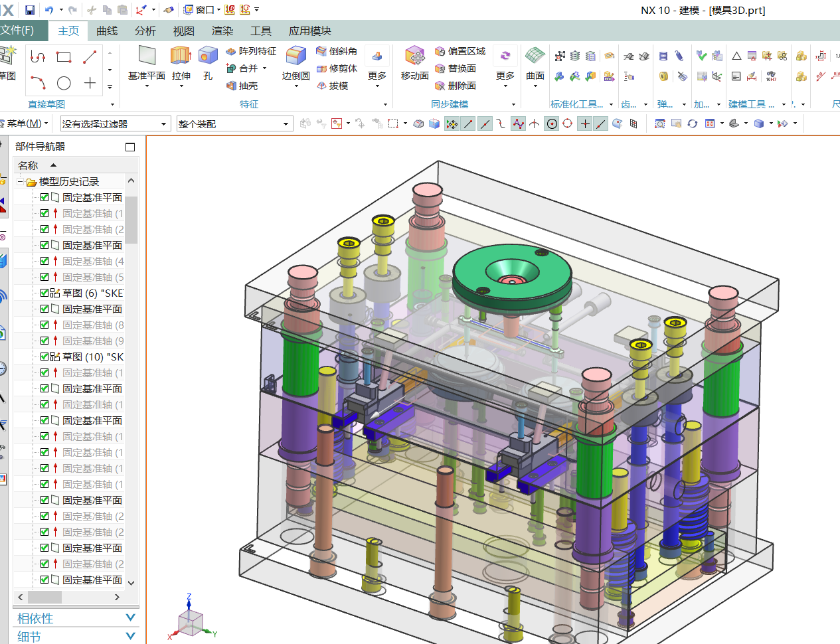The height and width of the screenshot is (644, 840).
Task: Click 偏置区域 offset region tool
Action: [x=460, y=51]
